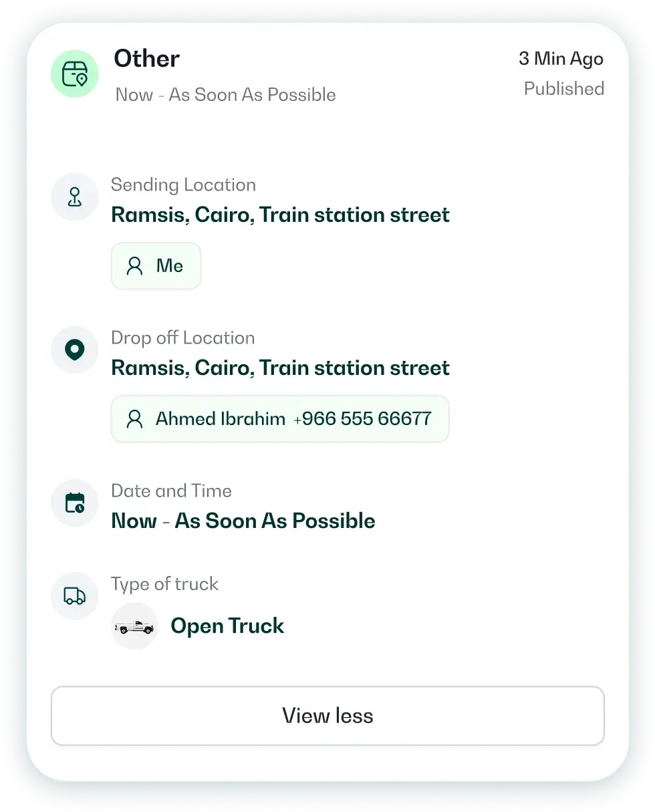Click the Sending Location stamp icon
The height and width of the screenshot is (812, 655).
[x=74, y=197]
